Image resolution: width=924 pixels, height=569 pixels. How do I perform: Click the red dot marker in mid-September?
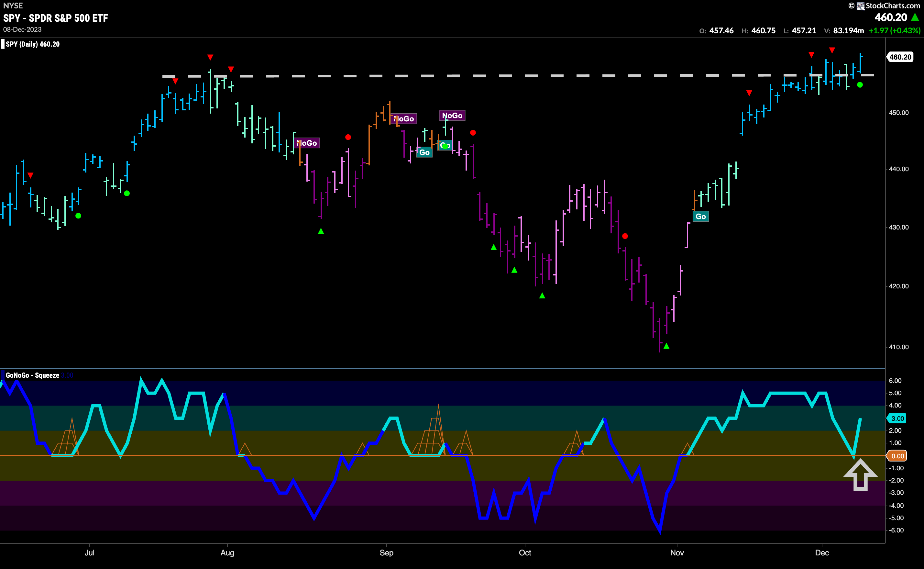pos(473,133)
